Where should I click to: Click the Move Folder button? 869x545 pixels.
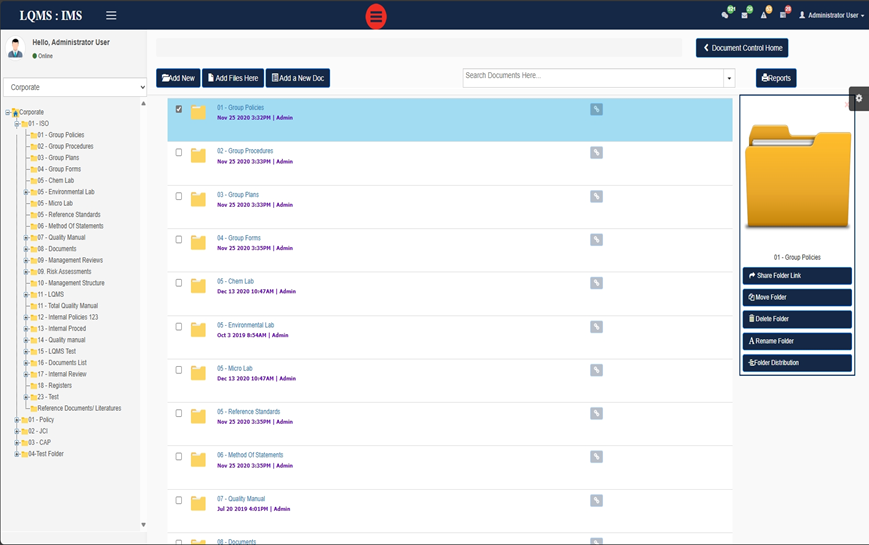[x=797, y=297]
